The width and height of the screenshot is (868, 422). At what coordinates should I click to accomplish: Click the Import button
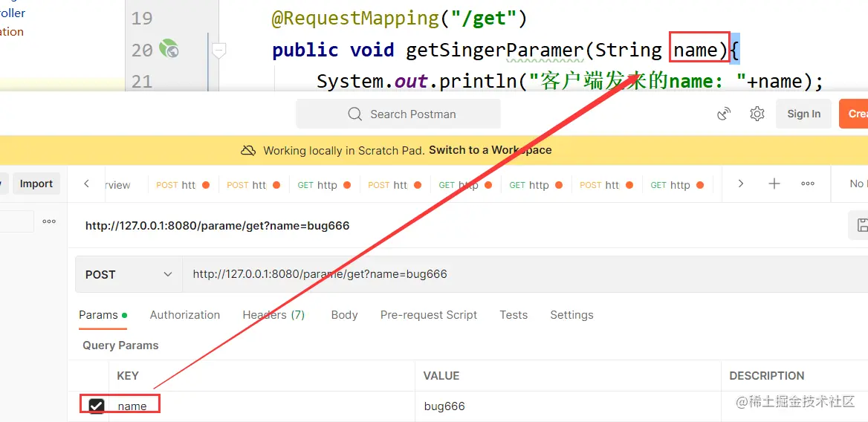36,184
